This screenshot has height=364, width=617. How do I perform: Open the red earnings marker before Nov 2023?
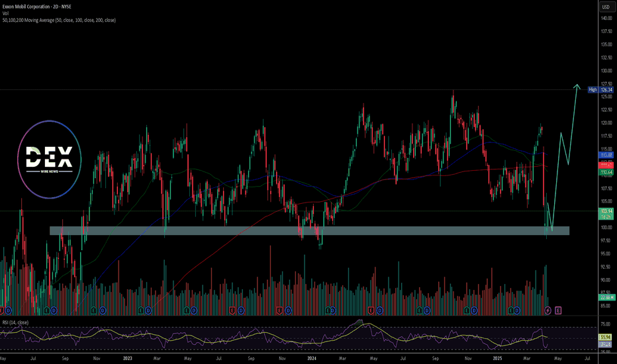pyautogui.click(x=279, y=310)
